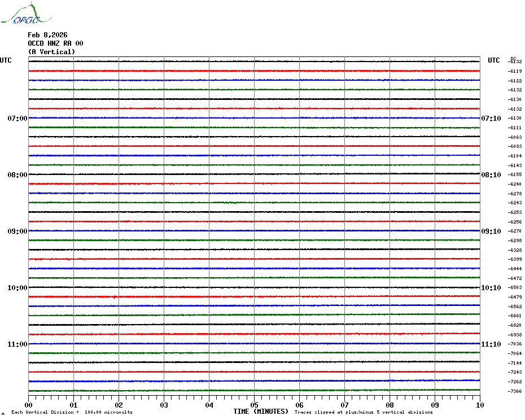Click the 11:10 label on right axis
This screenshot has height=420, width=525.
491,344
